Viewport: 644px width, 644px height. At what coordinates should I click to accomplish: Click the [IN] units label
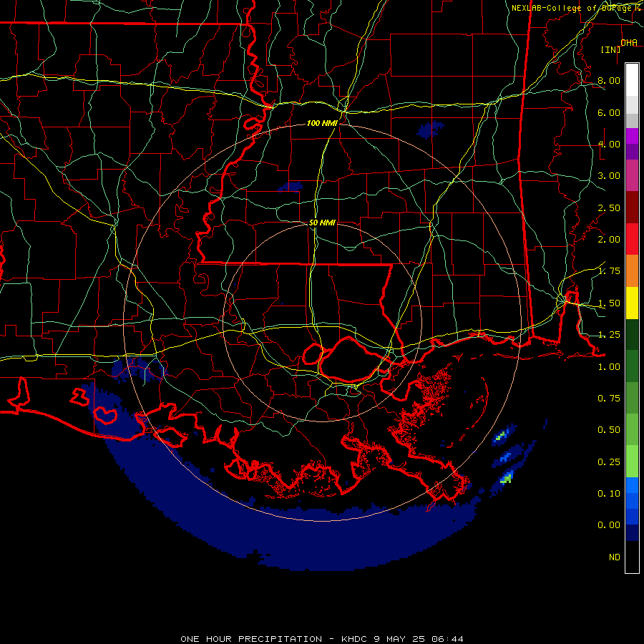[610, 49]
